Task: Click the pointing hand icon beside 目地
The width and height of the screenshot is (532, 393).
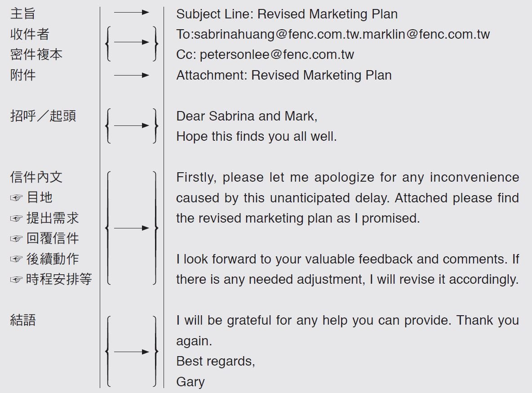Action: point(17,198)
